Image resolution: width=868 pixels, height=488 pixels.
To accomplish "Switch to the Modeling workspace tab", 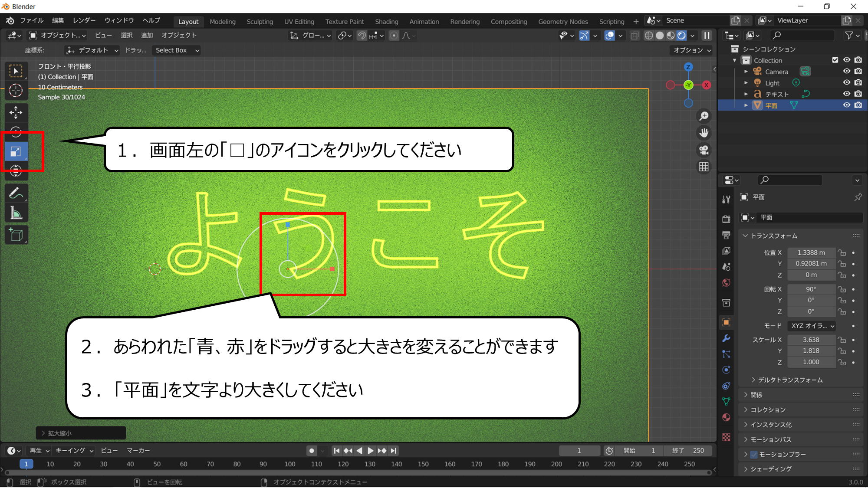I will click(223, 21).
